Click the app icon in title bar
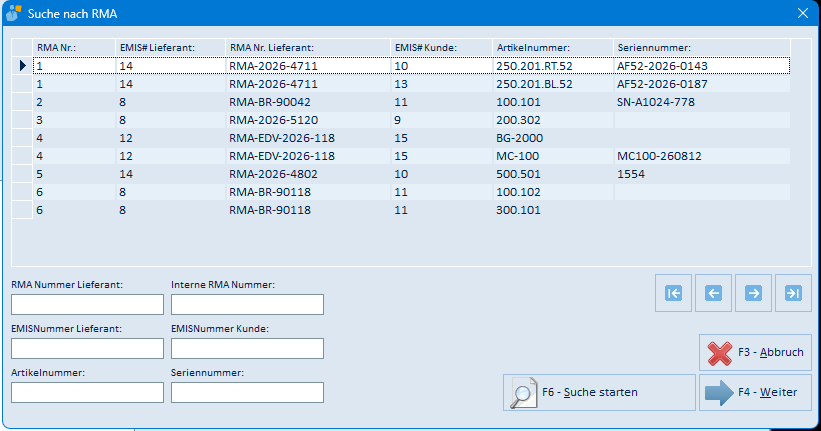This screenshot has width=821, height=431. tap(14, 13)
